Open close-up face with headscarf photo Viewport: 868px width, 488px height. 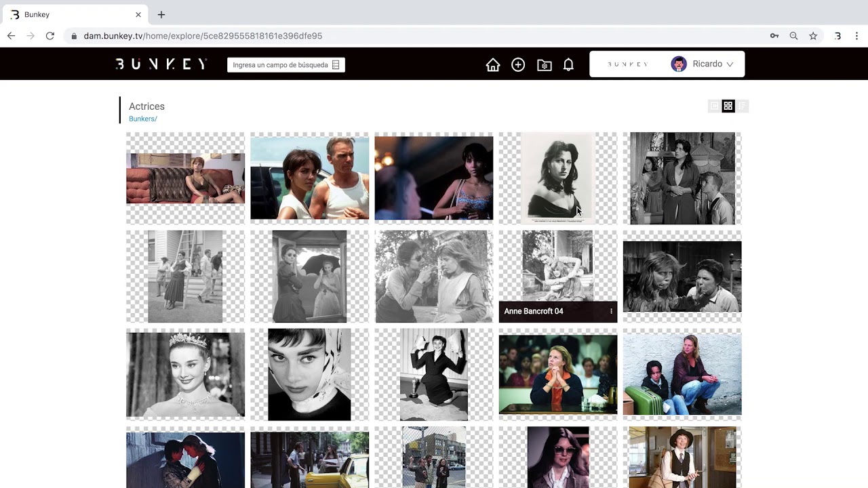tap(309, 374)
